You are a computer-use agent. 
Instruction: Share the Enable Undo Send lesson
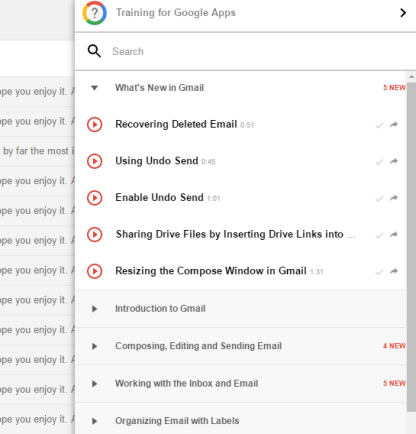[394, 198]
